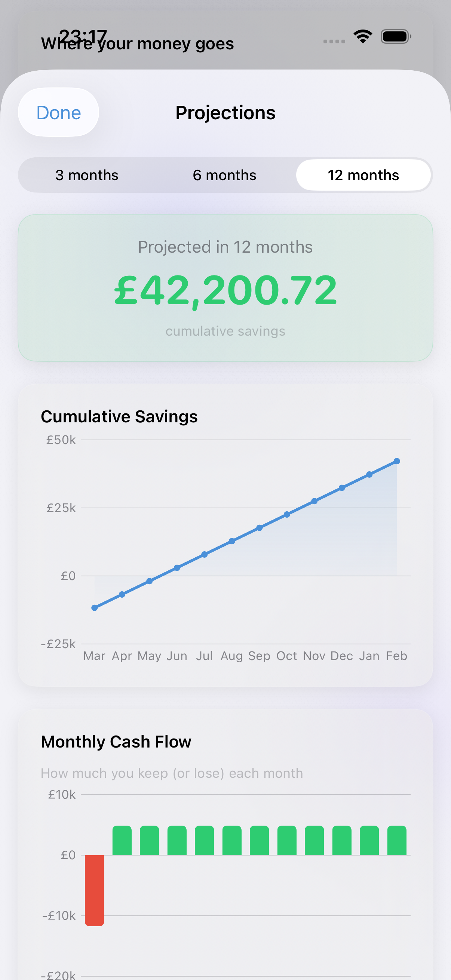451x980 pixels.
Task: Tap the green February cash flow bar
Action: pyautogui.click(x=396, y=840)
